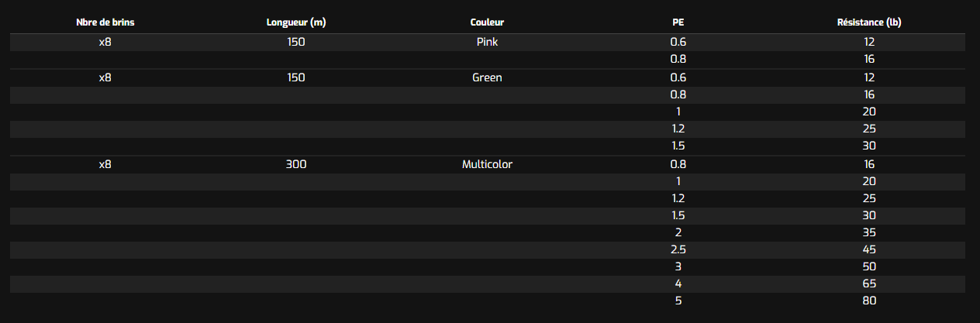Select the 300 length cell
Screen dimensions: 980x323
click(295, 164)
